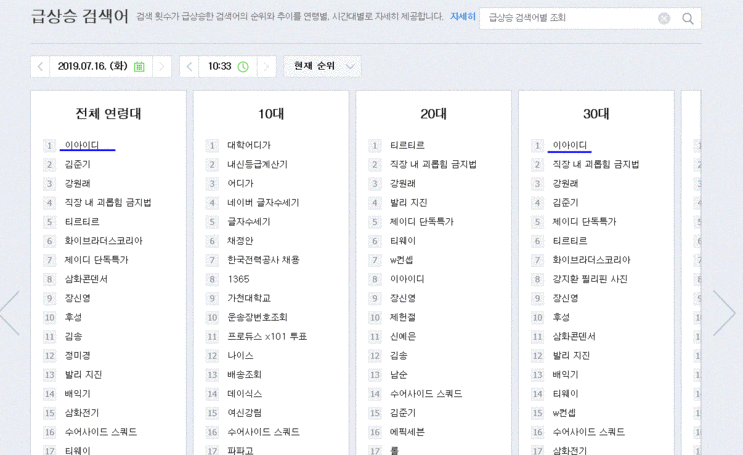
Task: Open the 현재 순위 dropdown
Action: point(322,66)
